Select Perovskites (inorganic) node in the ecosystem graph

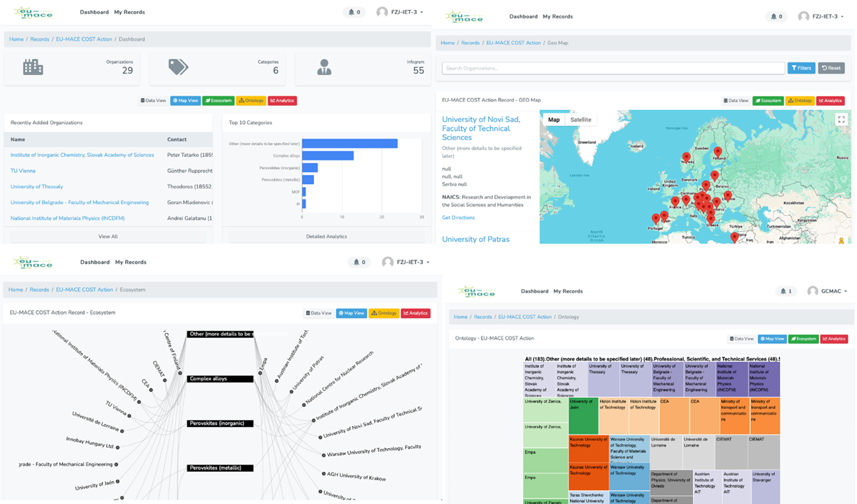pyautogui.click(x=220, y=423)
